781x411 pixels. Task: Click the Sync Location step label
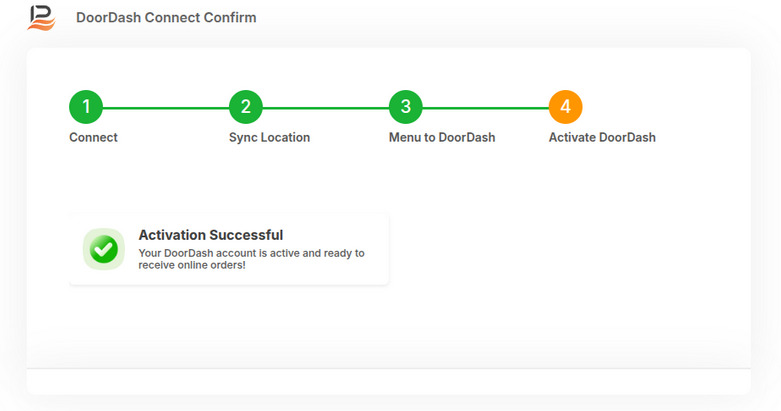coord(269,137)
